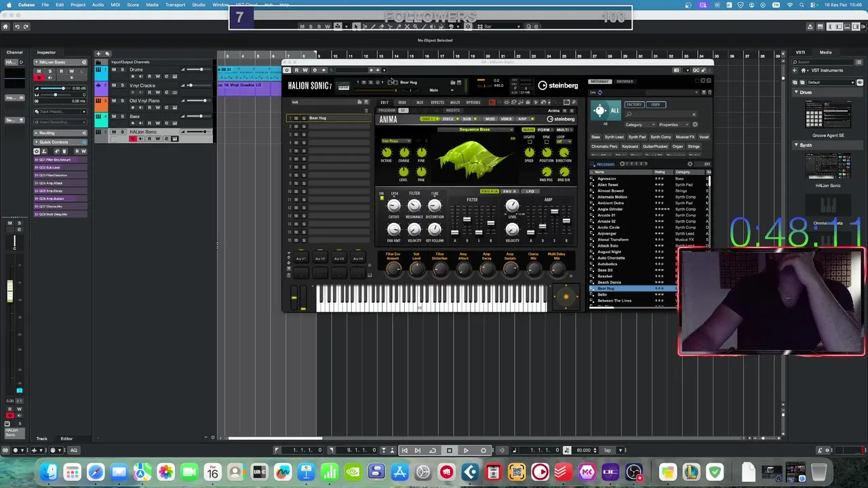Open Finder from the Dock
The image size is (868, 488).
point(49,472)
